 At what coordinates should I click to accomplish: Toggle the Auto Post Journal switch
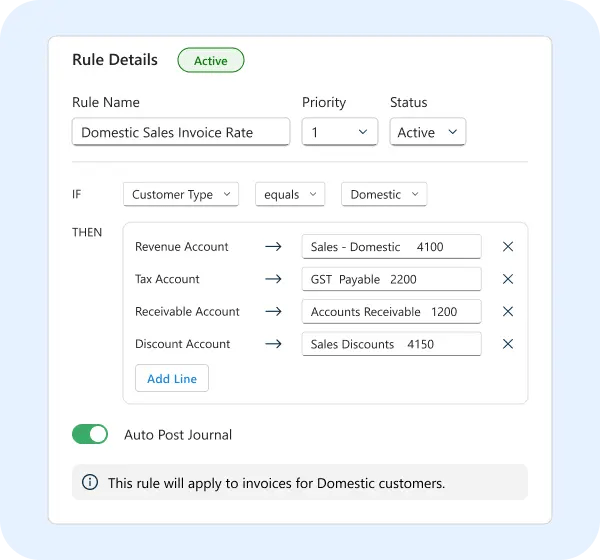pos(90,434)
